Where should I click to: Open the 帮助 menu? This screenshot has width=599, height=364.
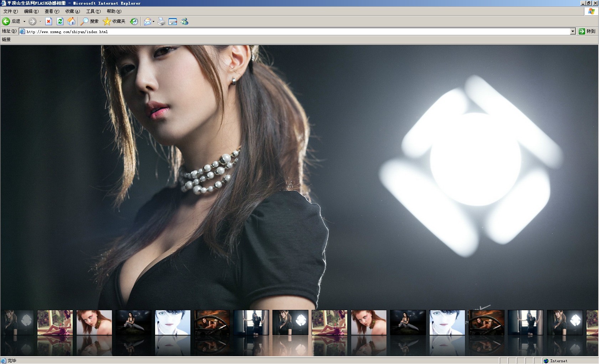click(114, 11)
